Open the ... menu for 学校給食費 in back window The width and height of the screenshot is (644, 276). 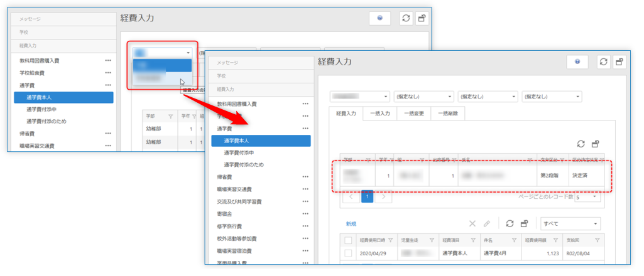click(108, 73)
